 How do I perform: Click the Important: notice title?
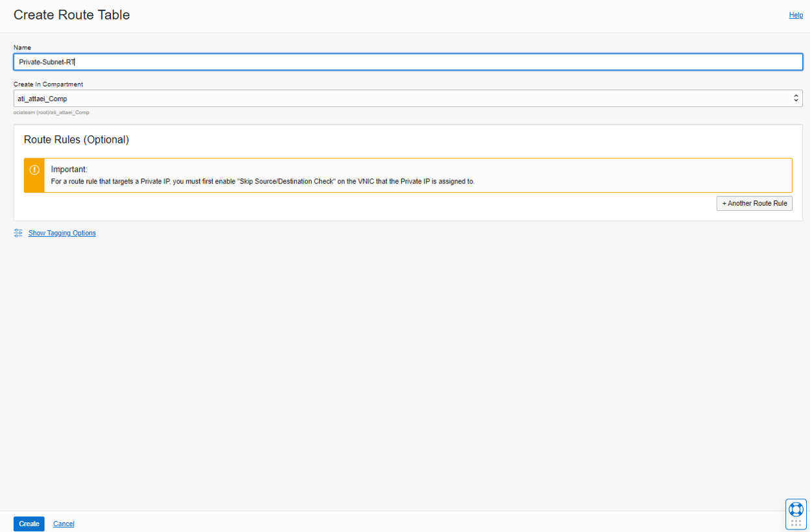[x=69, y=169]
